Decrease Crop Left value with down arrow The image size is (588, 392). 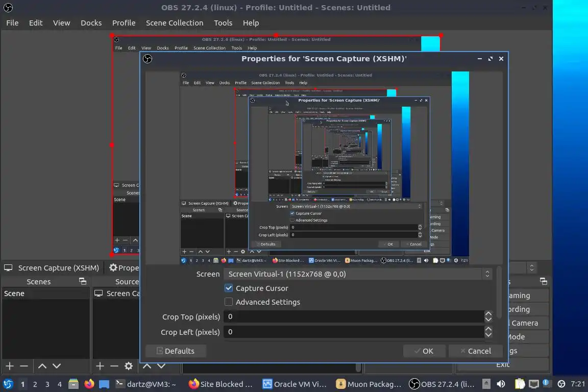click(x=488, y=335)
